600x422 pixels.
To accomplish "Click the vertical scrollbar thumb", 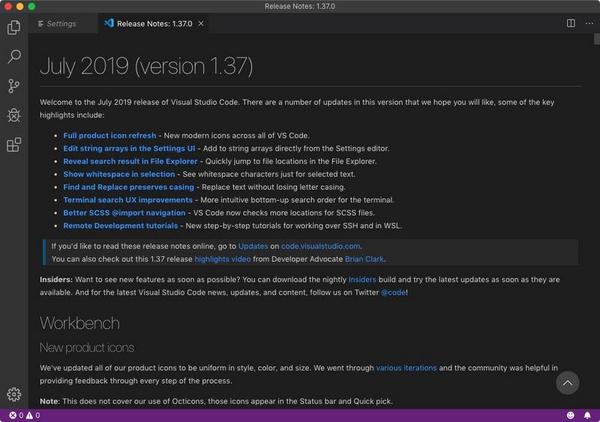I will tap(597, 39).
